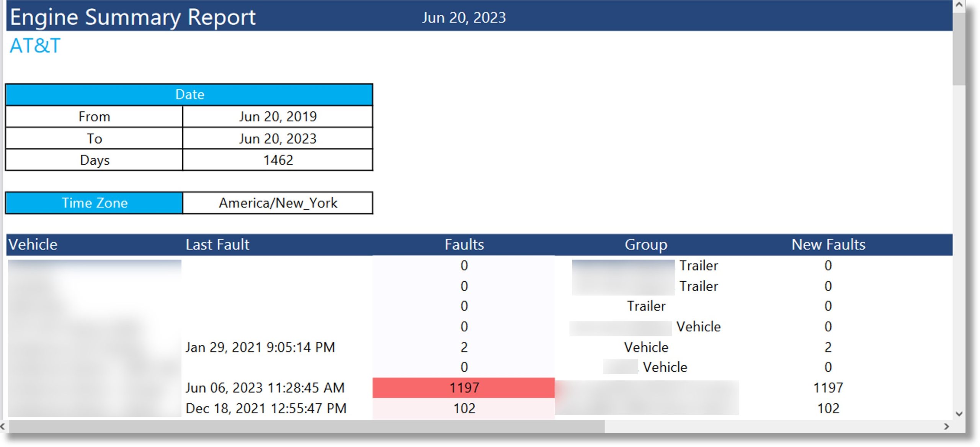The width and height of the screenshot is (980, 447).
Task: Click the Faults column header
Action: (464, 245)
